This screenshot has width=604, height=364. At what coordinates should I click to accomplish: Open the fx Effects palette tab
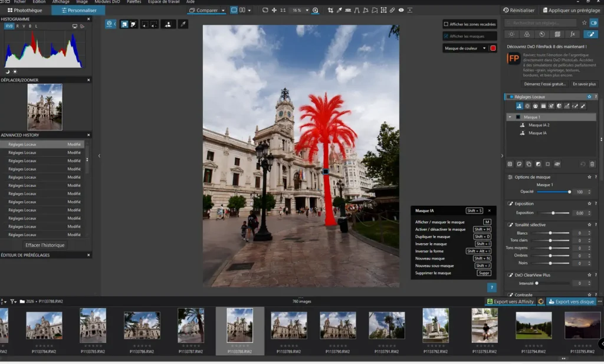[573, 34]
